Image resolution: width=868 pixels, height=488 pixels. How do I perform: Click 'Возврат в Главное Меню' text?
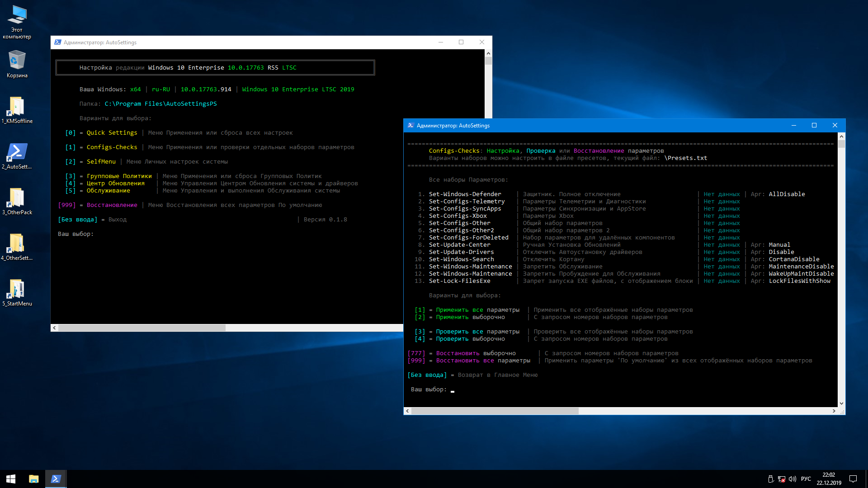click(497, 375)
